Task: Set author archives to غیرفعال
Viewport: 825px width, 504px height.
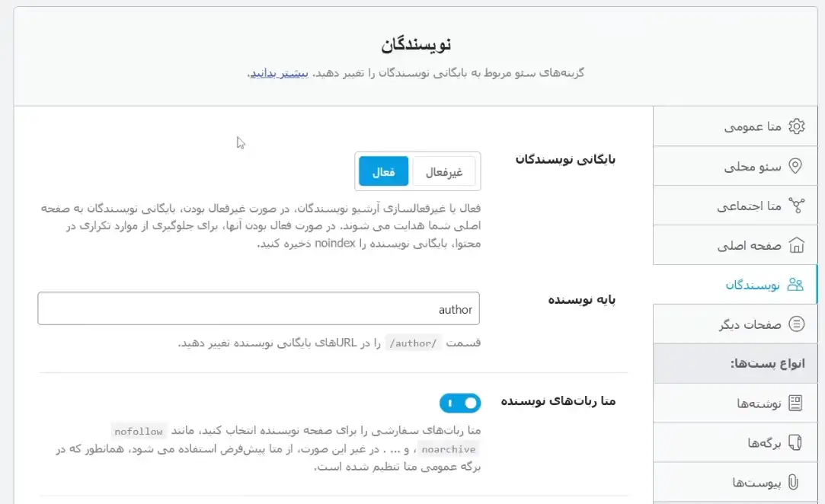Action: 444,171
